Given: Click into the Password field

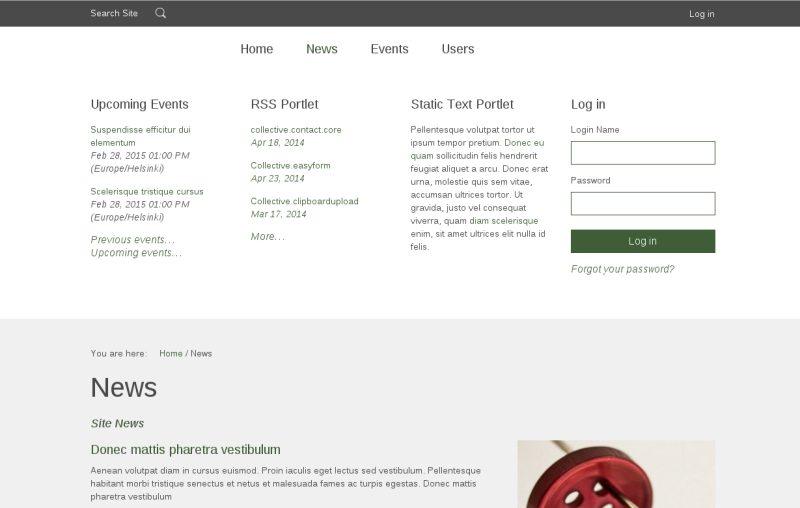Looking at the screenshot, I should tap(643, 204).
